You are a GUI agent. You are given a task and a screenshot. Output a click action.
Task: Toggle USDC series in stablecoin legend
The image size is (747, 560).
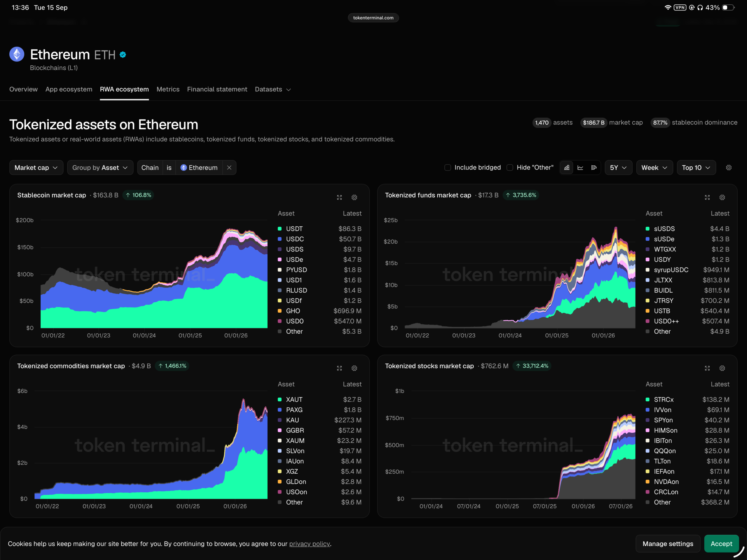(320, 239)
